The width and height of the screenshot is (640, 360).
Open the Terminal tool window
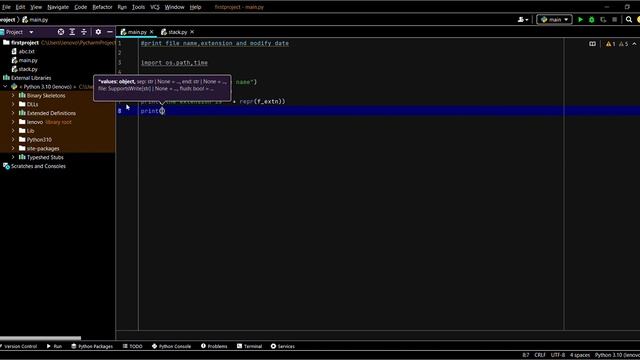[x=249, y=346]
